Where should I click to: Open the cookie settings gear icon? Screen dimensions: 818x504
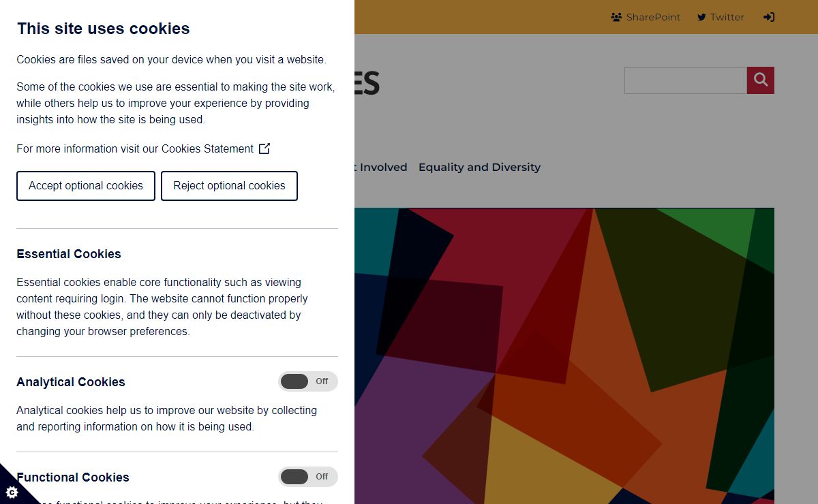[x=12, y=492]
